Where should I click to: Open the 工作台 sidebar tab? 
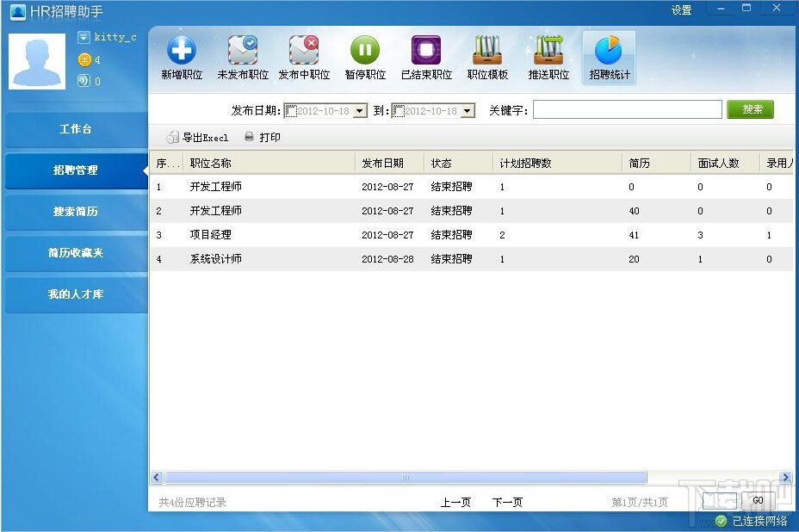[76, 129]
